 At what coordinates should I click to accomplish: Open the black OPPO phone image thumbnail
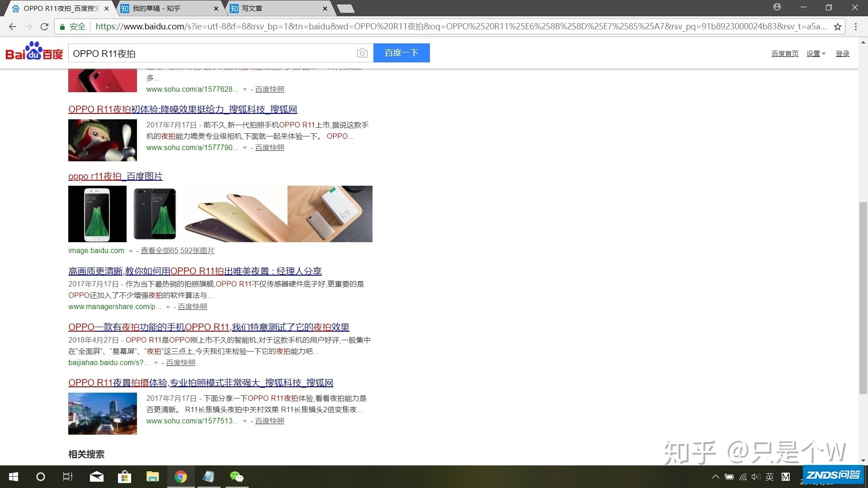[x=155, y=214]
